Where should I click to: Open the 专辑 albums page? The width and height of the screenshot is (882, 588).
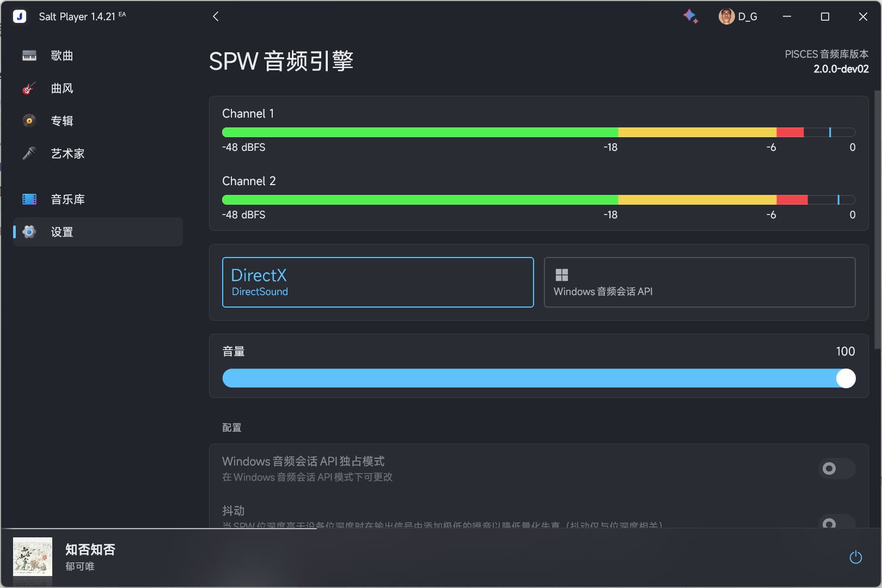point(98,121)
